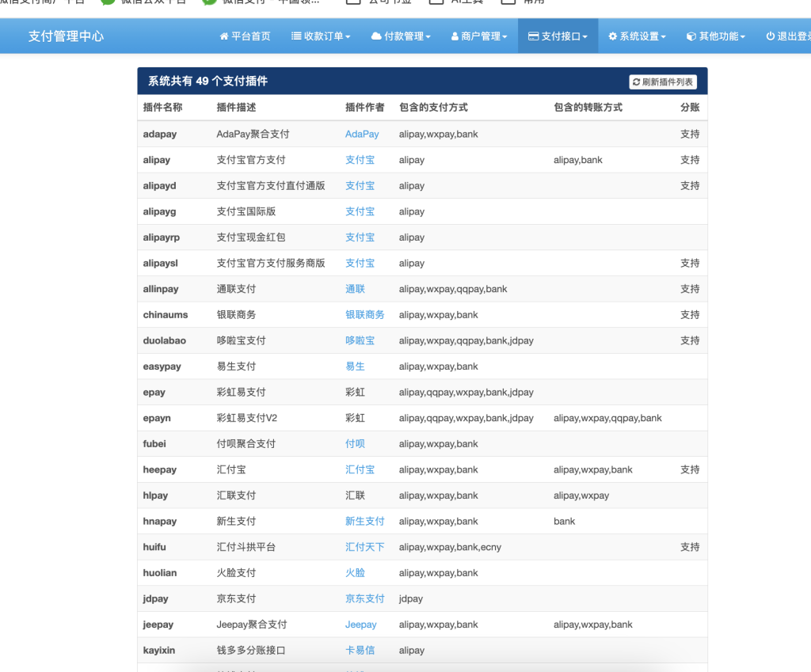The image size is (811, 672).
Task: Expand the 付款管理 dropdown caret
Action: (x=428, y=37)
